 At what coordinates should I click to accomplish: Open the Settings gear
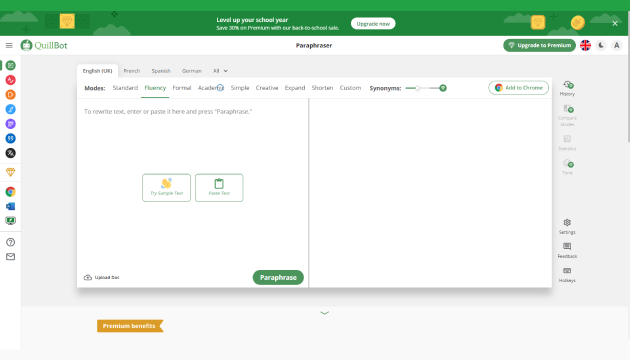pyautogui.click(x=567, y=226)
